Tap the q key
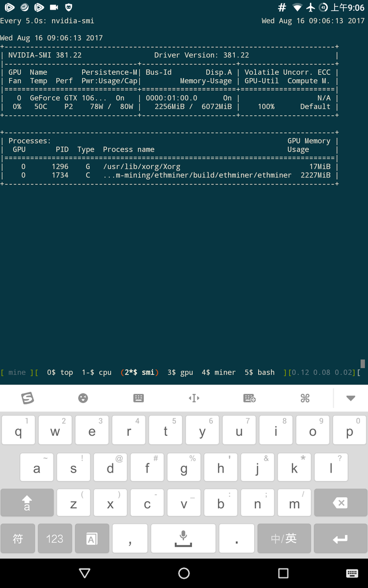This screenshot has height=588, width=368. point(18,430)
